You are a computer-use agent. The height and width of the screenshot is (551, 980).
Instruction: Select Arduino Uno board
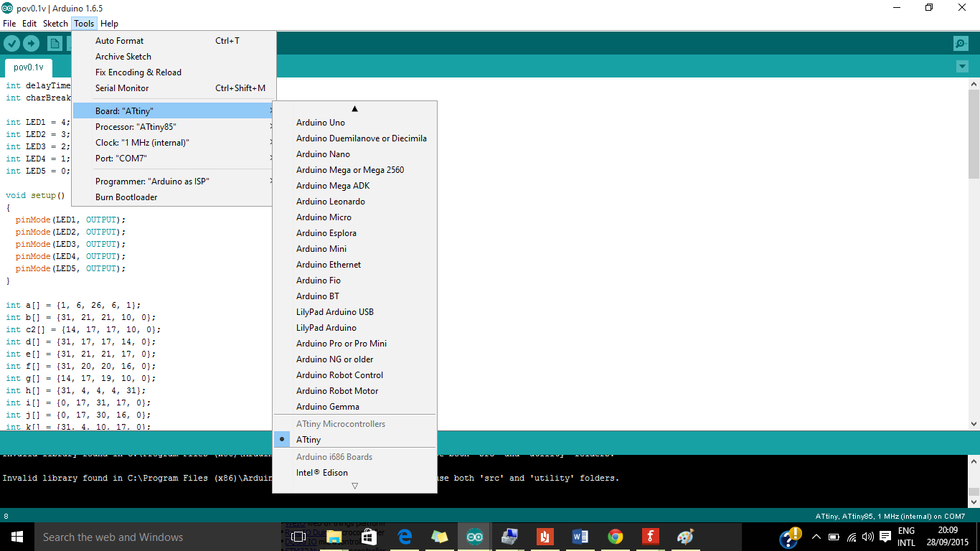coord(354,123)
